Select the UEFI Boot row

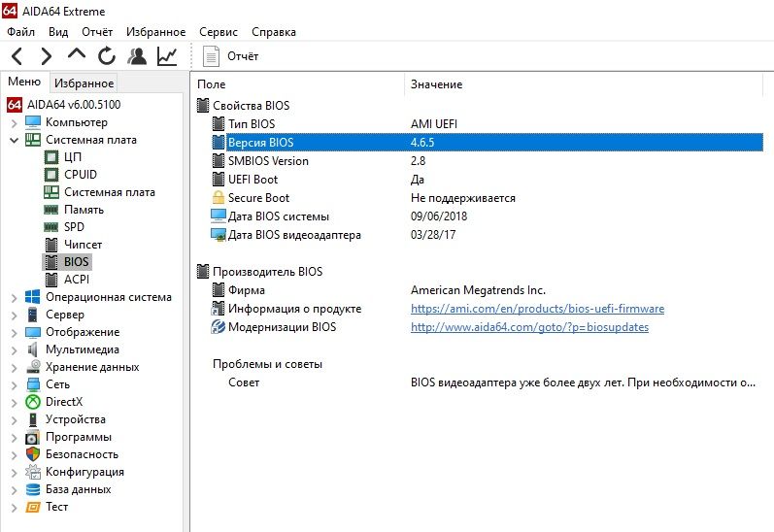(488, 180)
